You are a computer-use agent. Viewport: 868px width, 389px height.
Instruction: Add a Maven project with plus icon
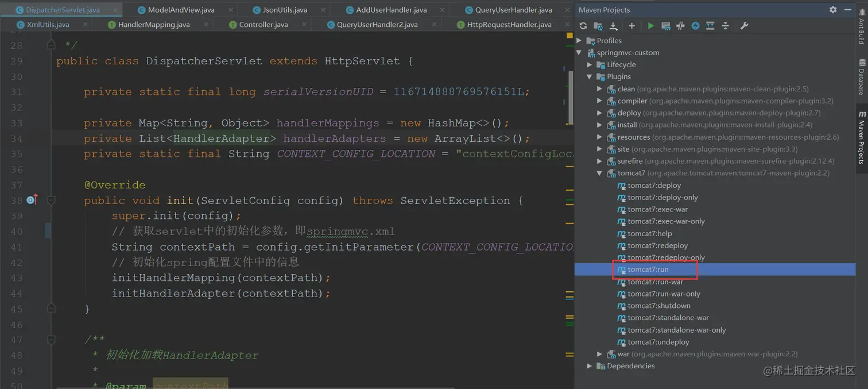coord(631,26)
